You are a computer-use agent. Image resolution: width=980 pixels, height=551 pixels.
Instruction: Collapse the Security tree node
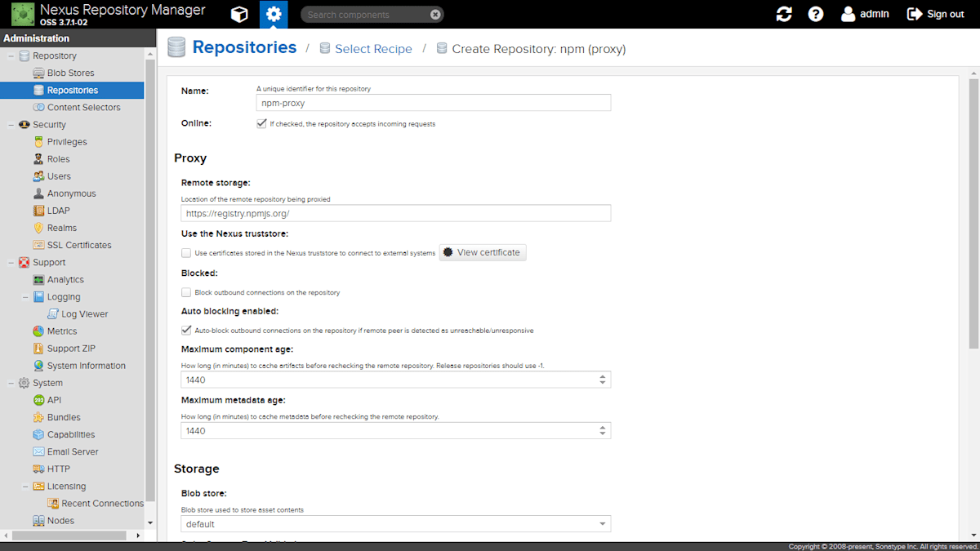[x=11, y=125]
